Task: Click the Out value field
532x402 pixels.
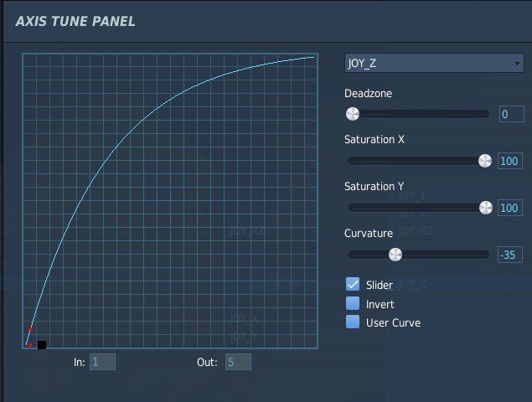Action: [x=238, y=362]
